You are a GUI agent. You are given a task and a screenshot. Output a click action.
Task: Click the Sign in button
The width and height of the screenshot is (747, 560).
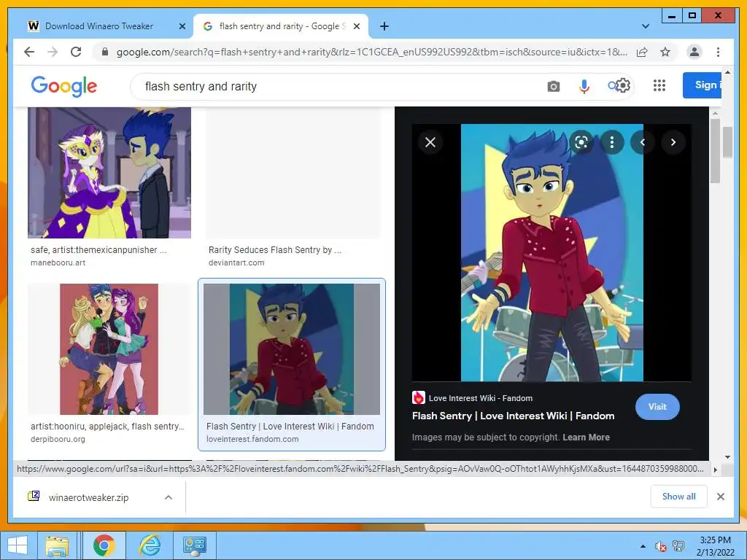703,85
